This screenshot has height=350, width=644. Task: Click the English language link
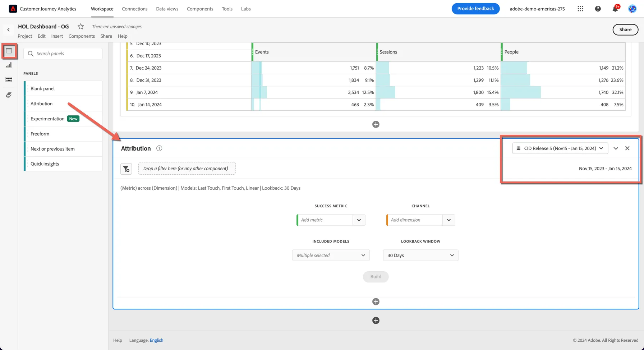coord(156,340)
